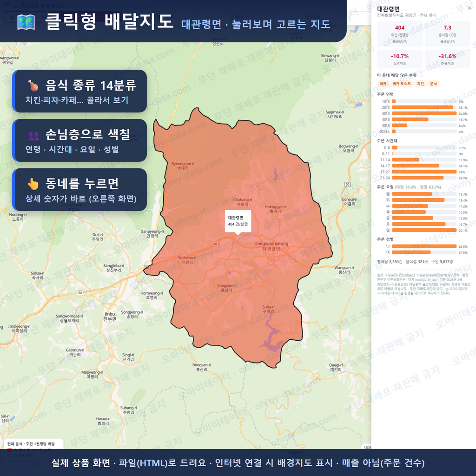The width and height of the screenshot is (476, 476).
Task: Click the 404 주민1천명당 stat card
Action: click(x=399, y=34)
